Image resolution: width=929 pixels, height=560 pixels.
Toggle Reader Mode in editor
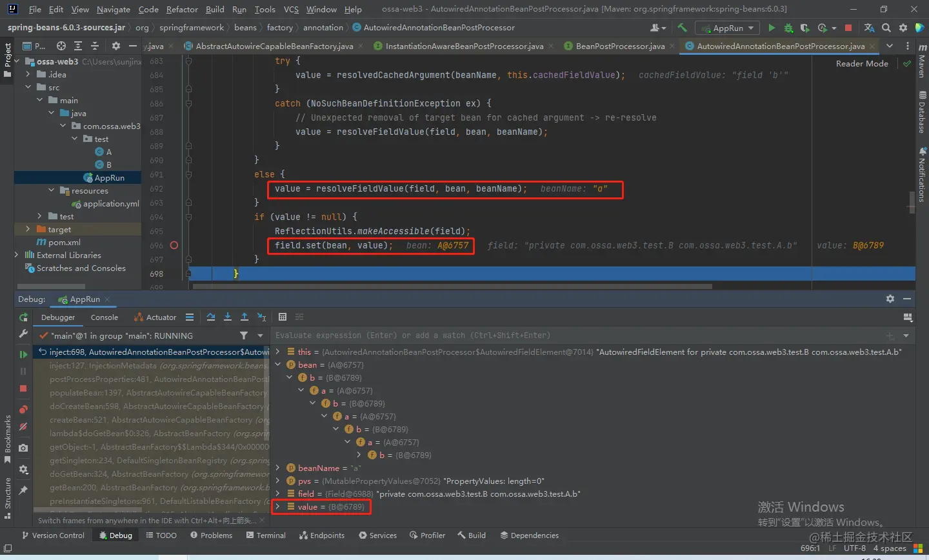(x=862, y=63)
